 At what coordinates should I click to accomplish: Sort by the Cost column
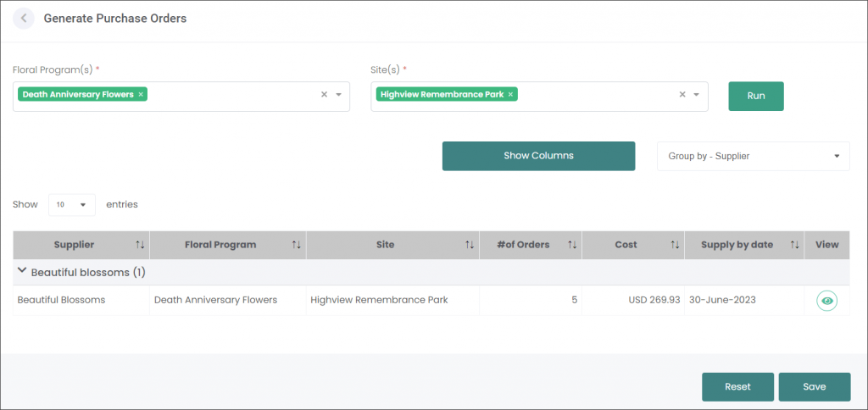(676, 245)
